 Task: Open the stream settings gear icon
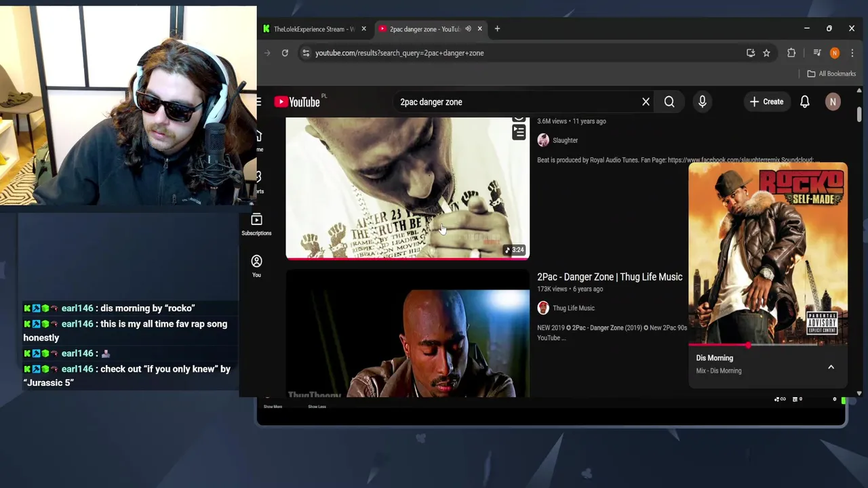point(835,399)
